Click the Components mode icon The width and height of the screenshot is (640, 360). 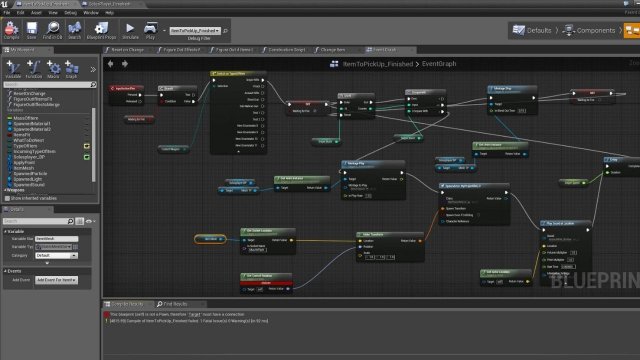568,30
